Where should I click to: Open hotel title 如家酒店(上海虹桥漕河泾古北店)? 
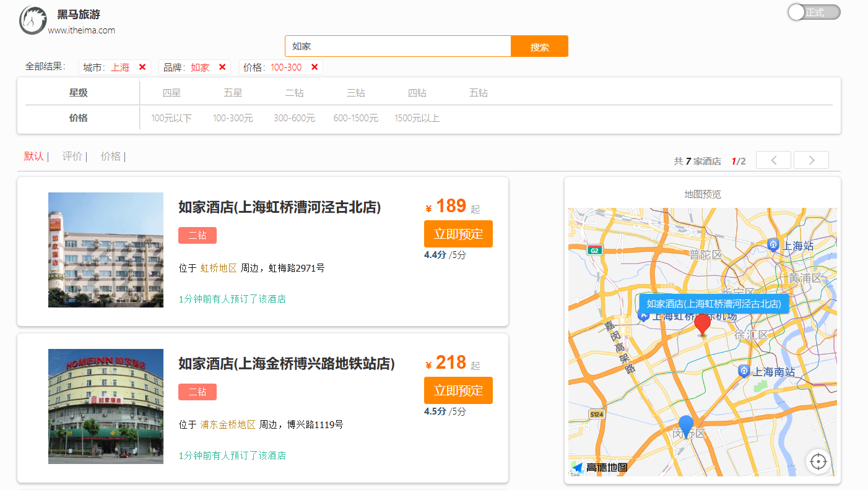point(279,207)
